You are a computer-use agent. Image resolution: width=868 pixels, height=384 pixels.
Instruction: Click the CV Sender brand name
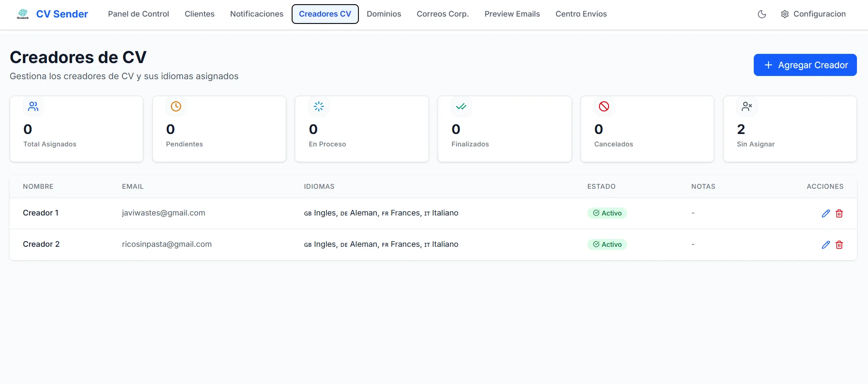pos(62,14)
